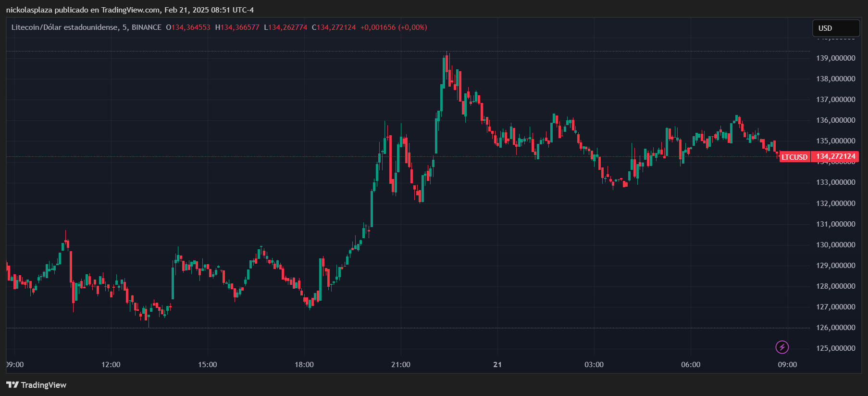Viewport: 868px width, 396px height.
Task: Click the 18:00 time axis label
Action: (x=304, y=365)
